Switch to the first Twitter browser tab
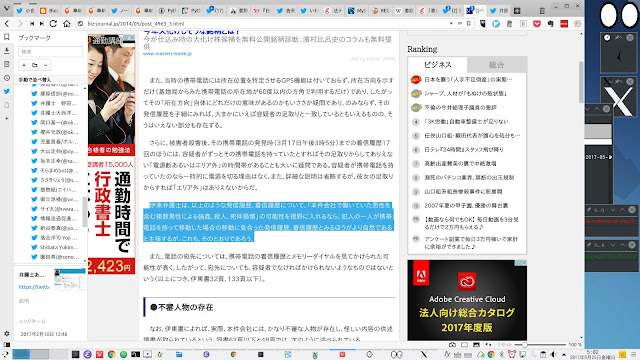Viewport: 640px width, 360px height. pyautogui.click(x=25, y=11)
